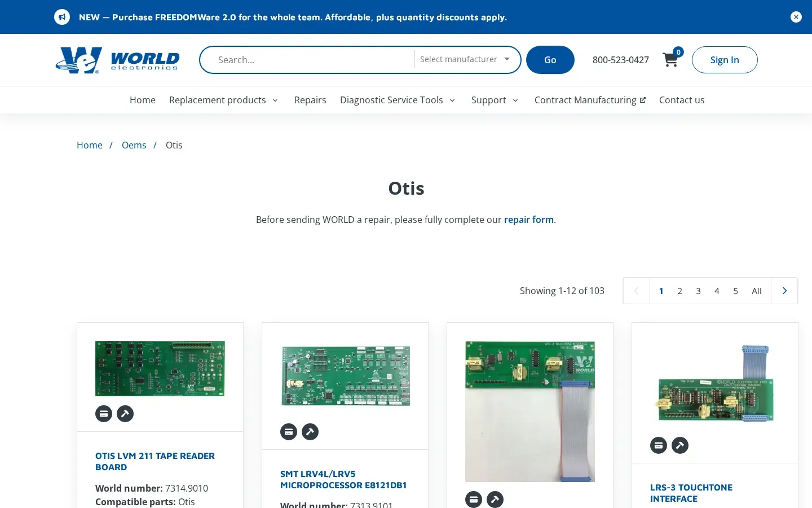Go to the next results page arrow
The width and height of the screenshot is (812, 508).
784,291
